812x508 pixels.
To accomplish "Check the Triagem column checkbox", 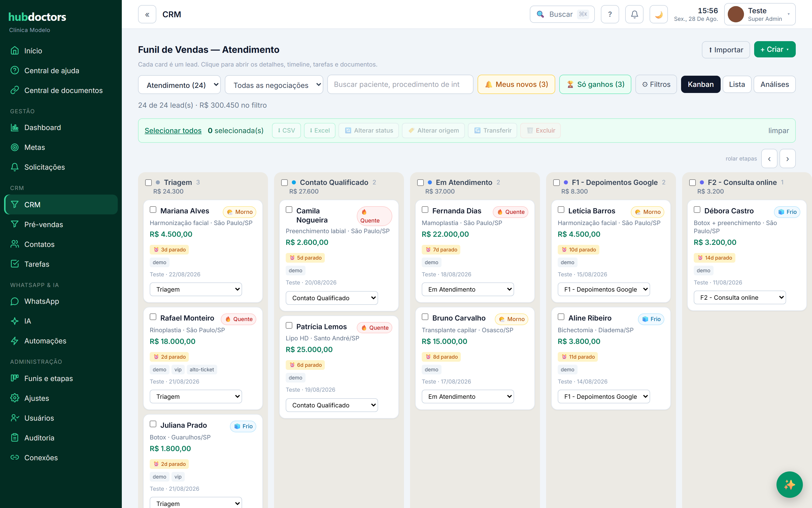I will tap(148, 182).
